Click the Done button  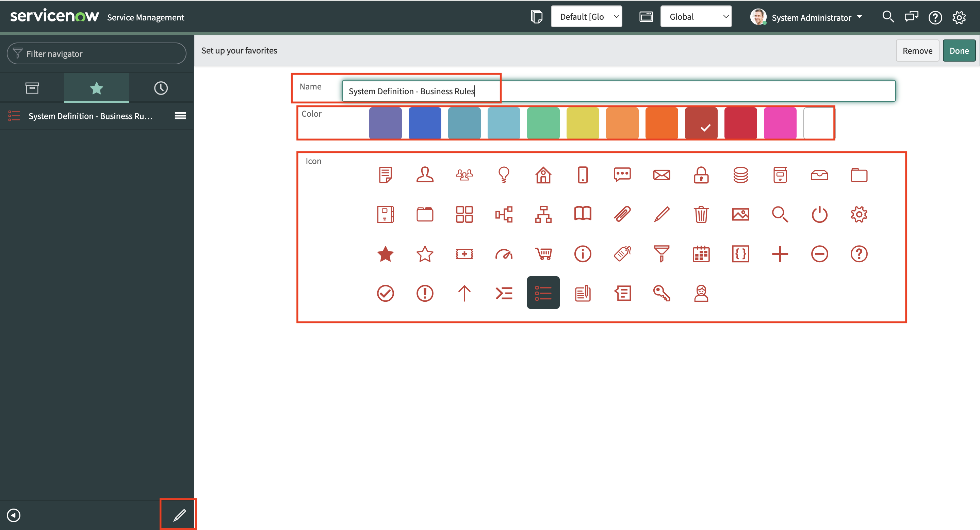959,51
